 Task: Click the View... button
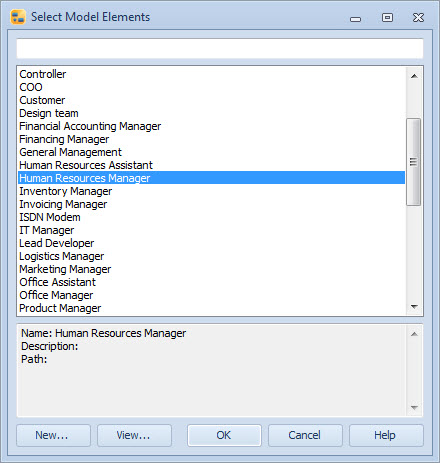click(x=134, y=435)
